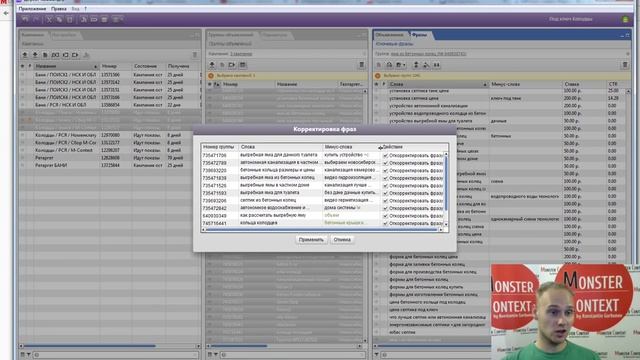Screen dimensions: 640x360
Task: Open the 'Приложение' menu
Action: (32, 9)
